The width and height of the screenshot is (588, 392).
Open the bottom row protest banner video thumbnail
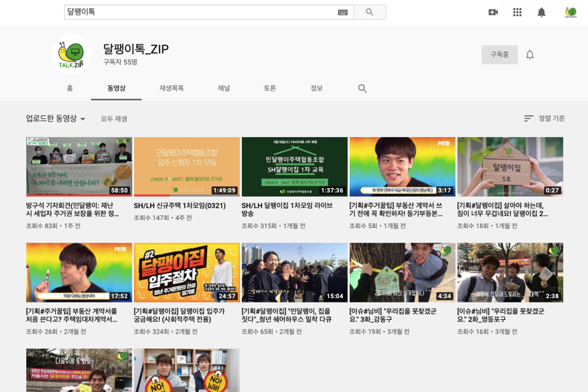(79, 370)
